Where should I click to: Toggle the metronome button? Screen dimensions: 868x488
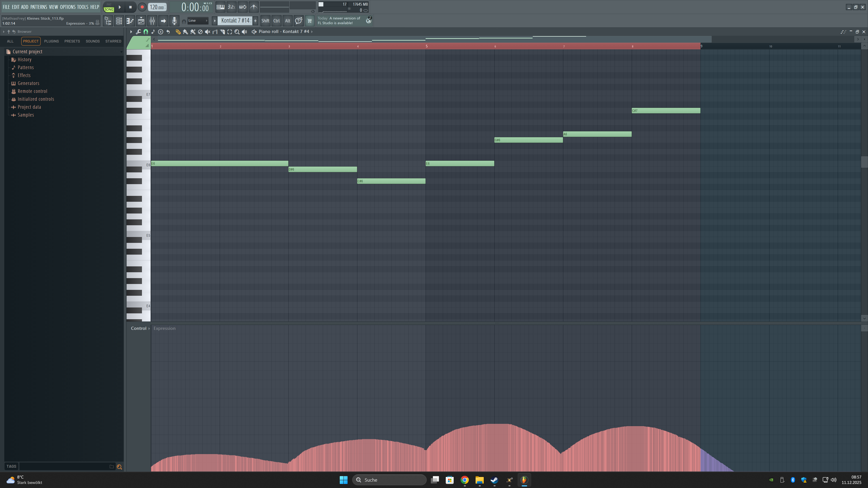(x=254, y=7)
